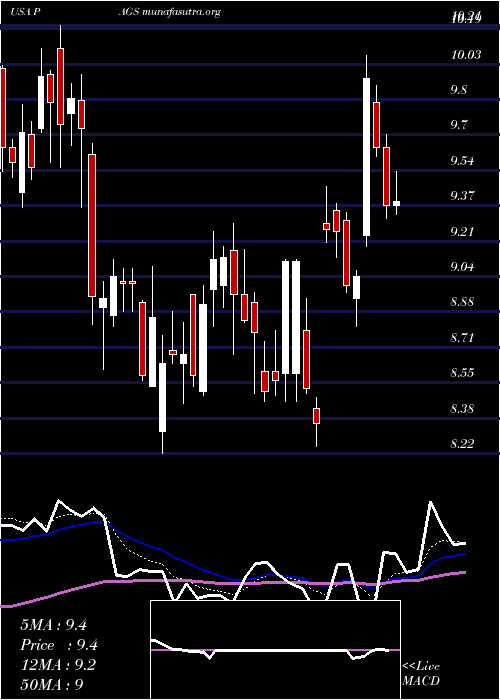Click the '5MA : 9.4' indicator value
This screenshot has height=700, width=500.
pyautogui.click(x=53, y=625)
